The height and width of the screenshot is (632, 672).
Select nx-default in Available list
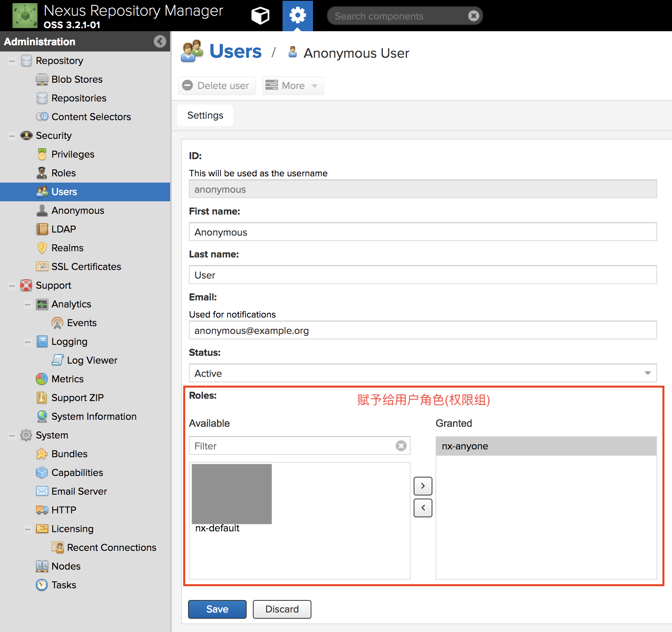[217, 528]
